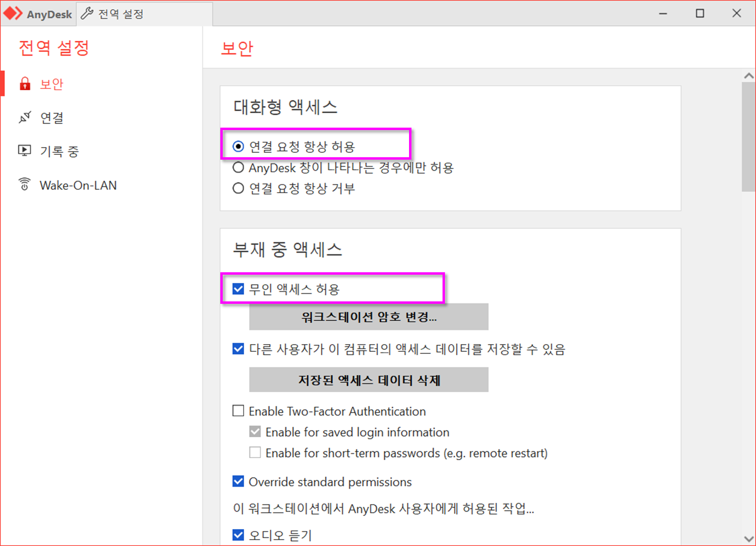Click the plug icon beside 연결
756x546 pixels.
tap(25, 117)
